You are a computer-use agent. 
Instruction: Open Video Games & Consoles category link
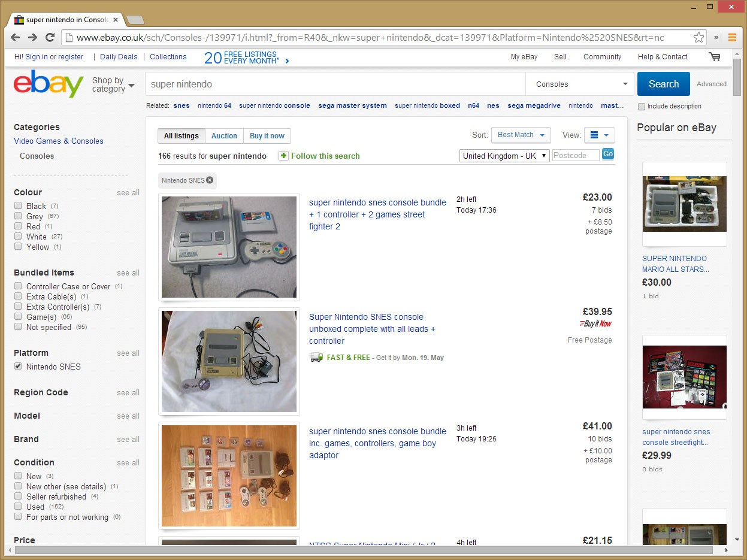click(59, 141)
